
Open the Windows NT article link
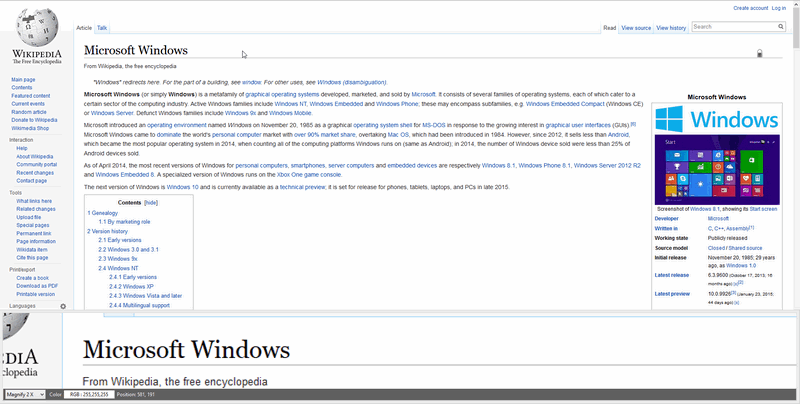(x=290, y=103)
